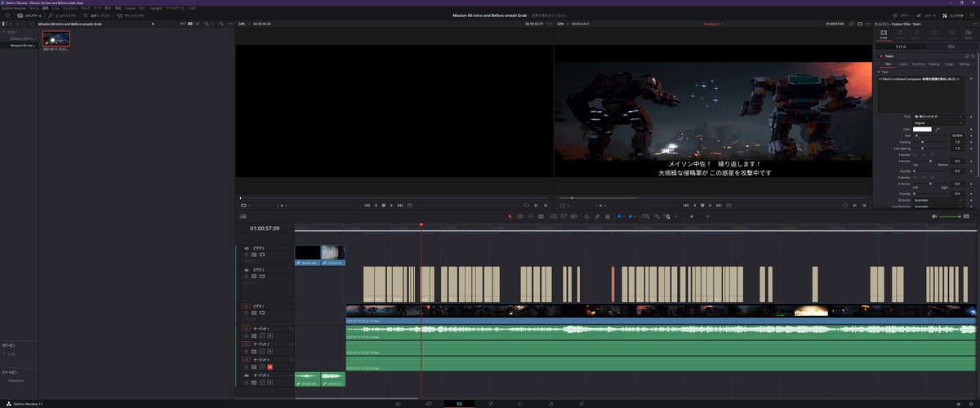This screenshot has height=408, width=980.
Task: Switch to the Shading tab
Action: [934, 63]
